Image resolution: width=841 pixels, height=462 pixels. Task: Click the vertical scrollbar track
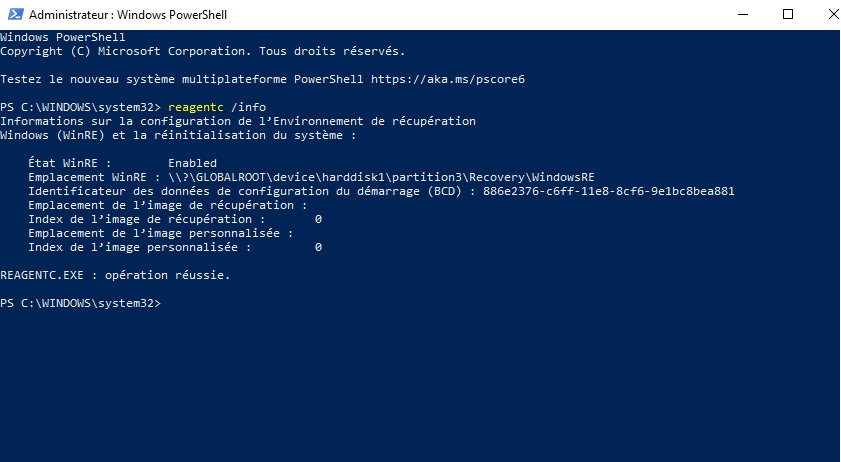pos(832,250)
